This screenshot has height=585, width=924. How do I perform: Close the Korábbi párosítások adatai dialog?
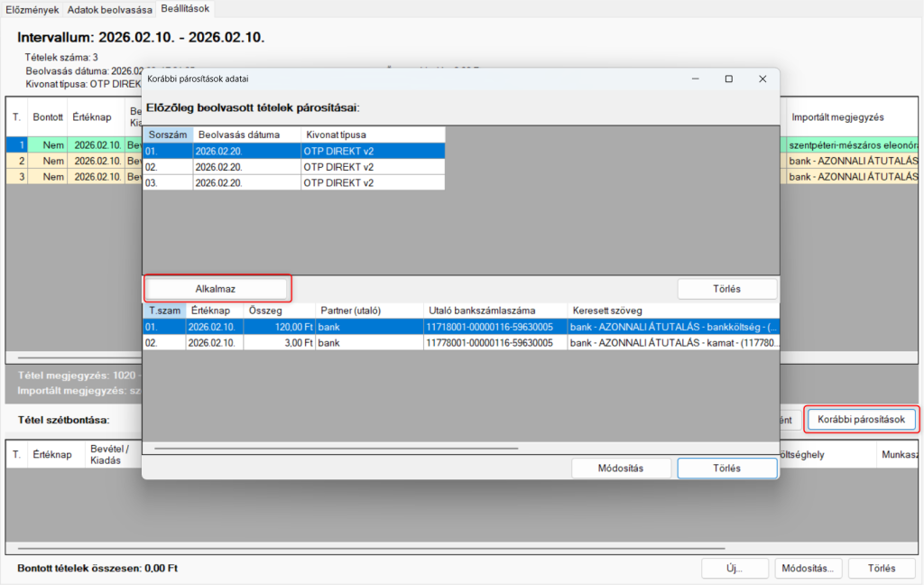point(762,79)
